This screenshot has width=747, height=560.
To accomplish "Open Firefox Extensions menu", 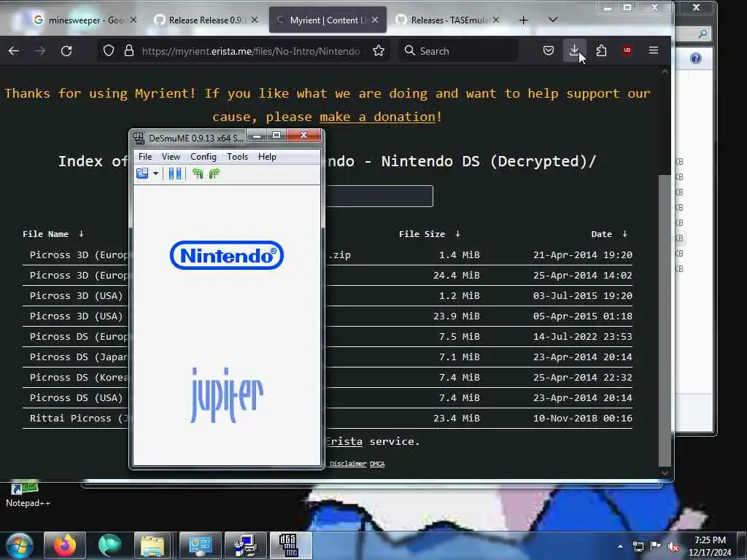I will coord(601,50).
